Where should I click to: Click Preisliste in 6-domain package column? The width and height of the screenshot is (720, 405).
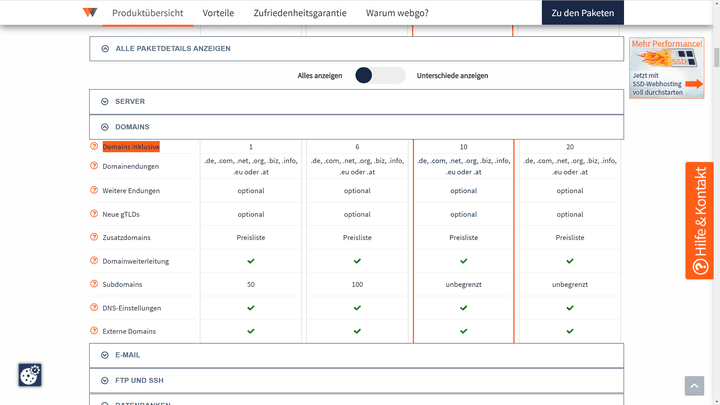pyautogui.click(x=357, y=237)
